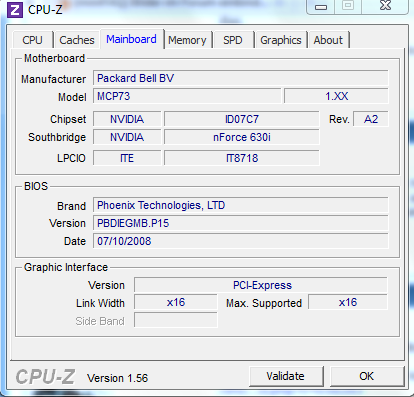This screenshot has height=397, width=414.
Task: Click the Graphic Interface group label
Action: [66, 267]
